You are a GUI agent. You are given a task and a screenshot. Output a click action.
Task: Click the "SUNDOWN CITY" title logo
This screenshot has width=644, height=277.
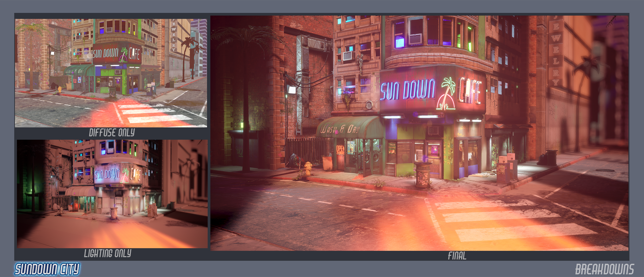(x=47, y=269)
